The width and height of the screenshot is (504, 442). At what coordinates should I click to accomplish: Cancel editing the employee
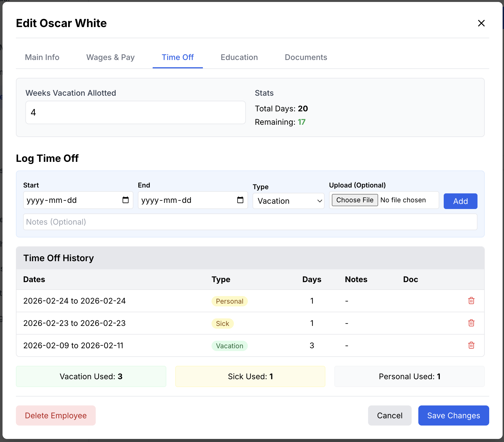(390, 415)
